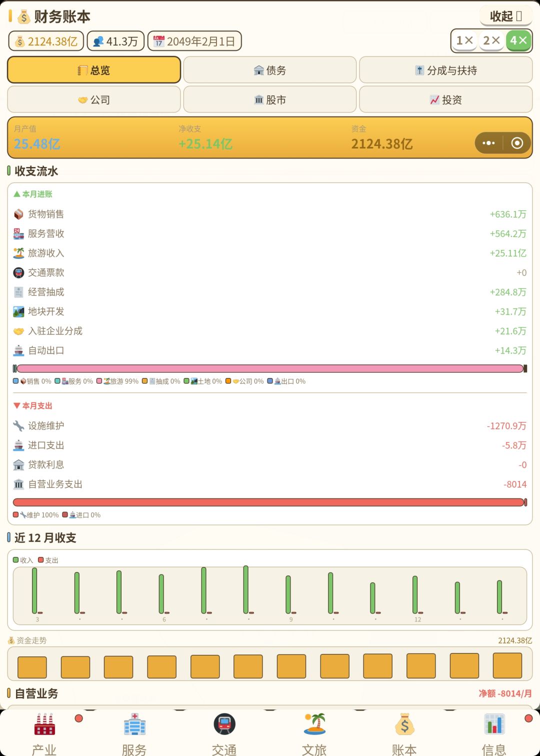Open the 投资 tab

[446, 99]
